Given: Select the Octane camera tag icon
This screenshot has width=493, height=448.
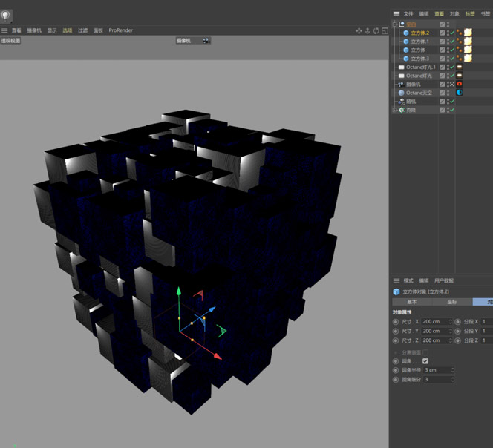Looking at the screenshot, I should pos(460,85).
